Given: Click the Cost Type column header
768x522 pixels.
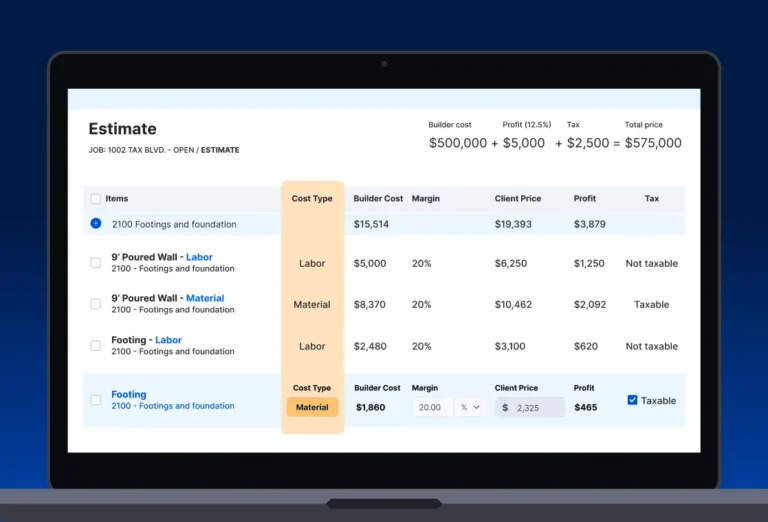Looking at the screenshot, I should [x=312, y=198].
